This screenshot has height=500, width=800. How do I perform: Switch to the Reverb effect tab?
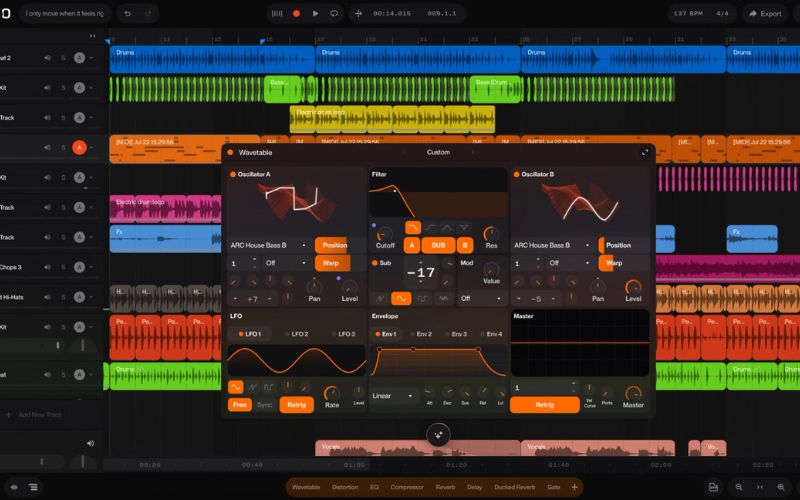pos(445,487)
